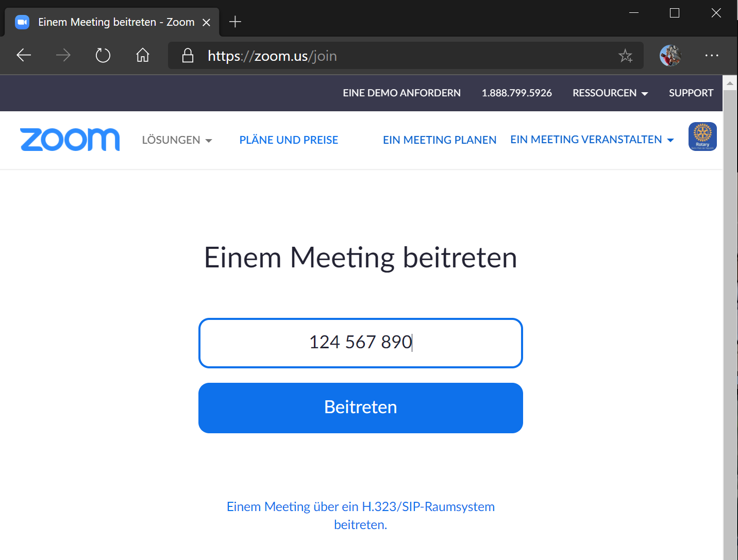
Task: Minimize the browser window
Action: [x=634, y=13]
